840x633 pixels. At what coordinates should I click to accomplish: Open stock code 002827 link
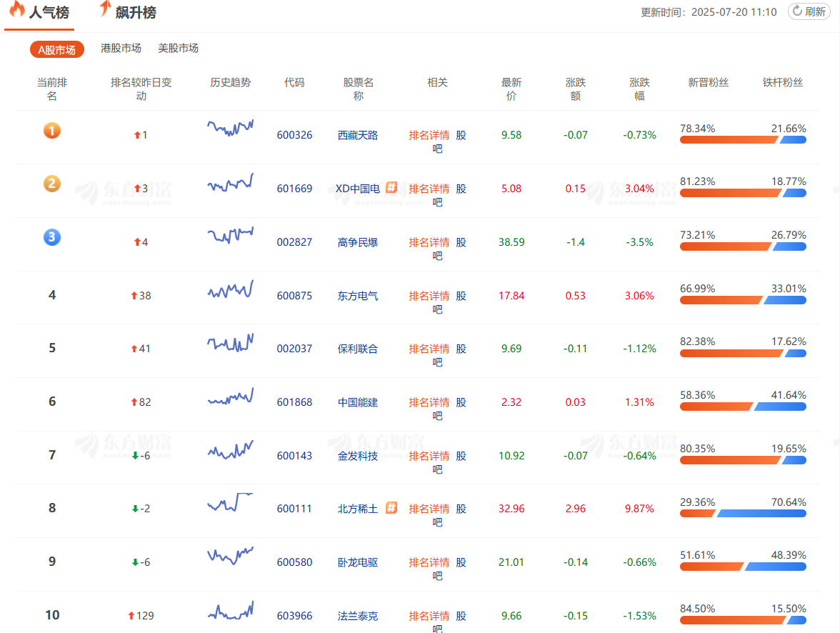click(x=294, y=242)
